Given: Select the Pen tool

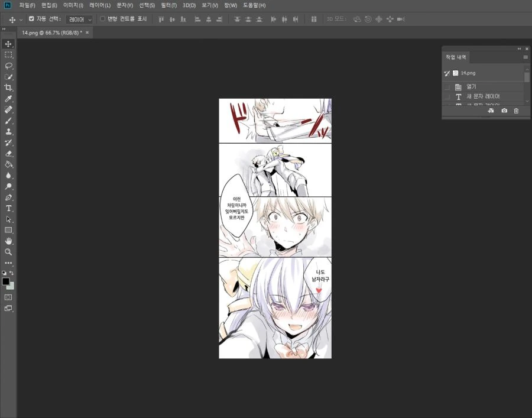Looking at the screenshot, I should pos(8,197).
